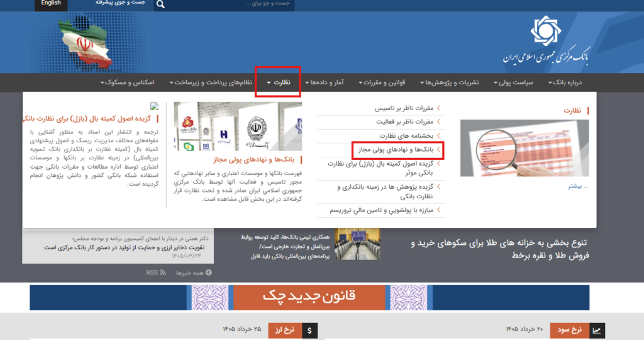
Task: Open advanced search جست و جوی پیشرفته
Action: [120, 3]
